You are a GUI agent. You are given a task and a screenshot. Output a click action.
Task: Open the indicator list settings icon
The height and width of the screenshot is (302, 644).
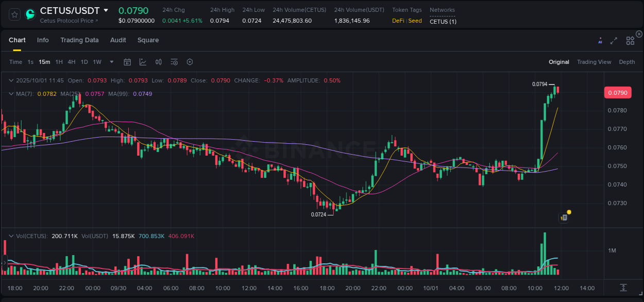174,62
